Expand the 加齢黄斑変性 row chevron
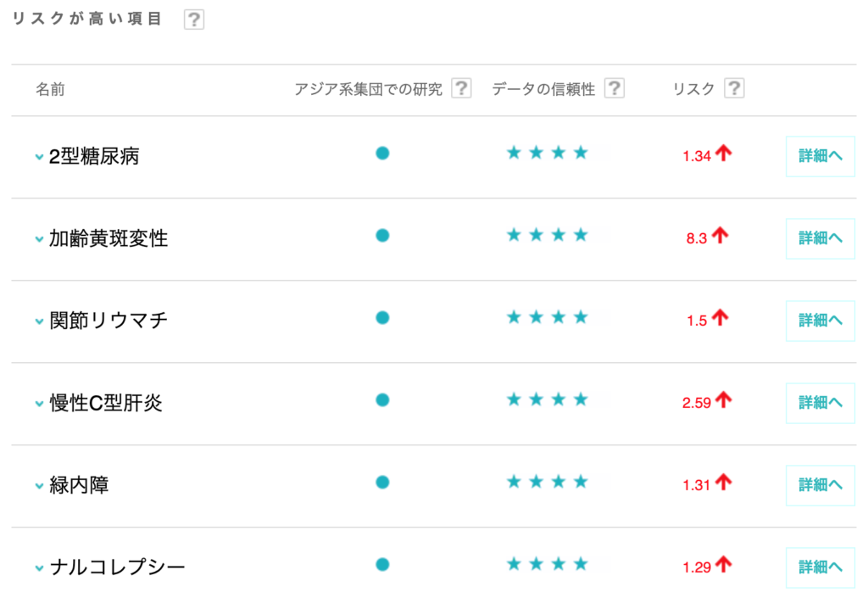This screenshot has width=868, height=609. click(x=39, y=239)
